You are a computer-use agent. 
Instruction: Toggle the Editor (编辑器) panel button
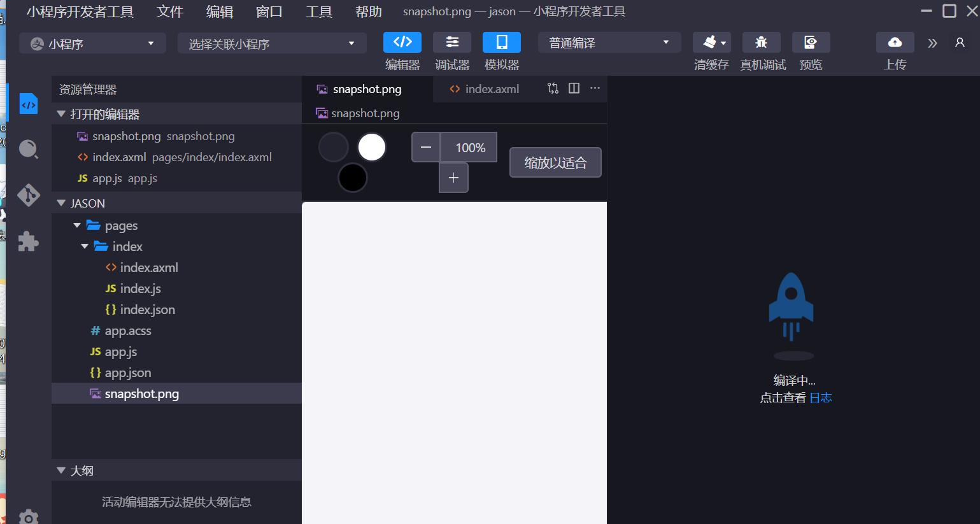pyautogui.click(x=402, y=42)
